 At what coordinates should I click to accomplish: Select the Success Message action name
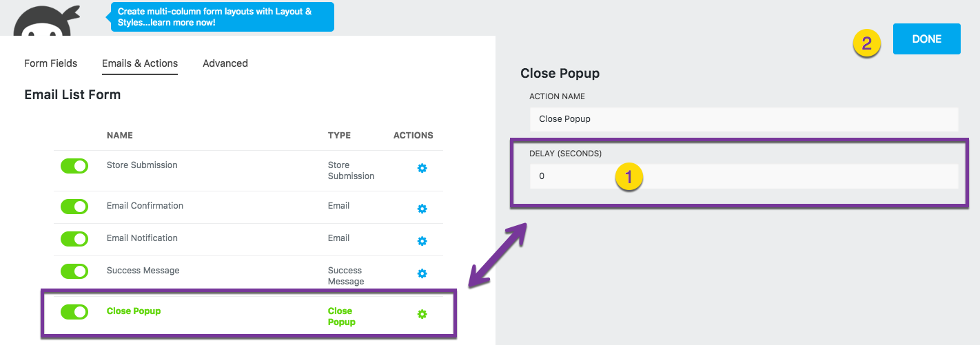point(143,271)
